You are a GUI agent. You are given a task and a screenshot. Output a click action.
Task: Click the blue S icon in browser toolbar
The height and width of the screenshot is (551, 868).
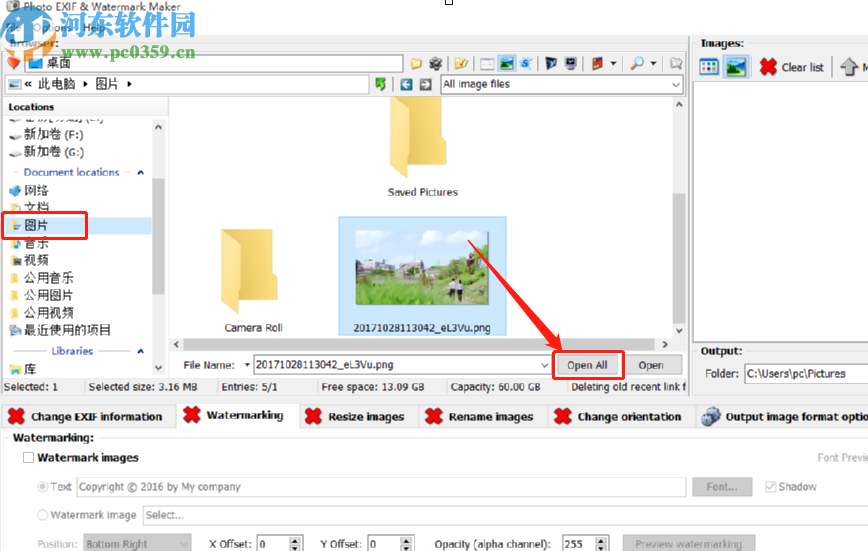526,64
